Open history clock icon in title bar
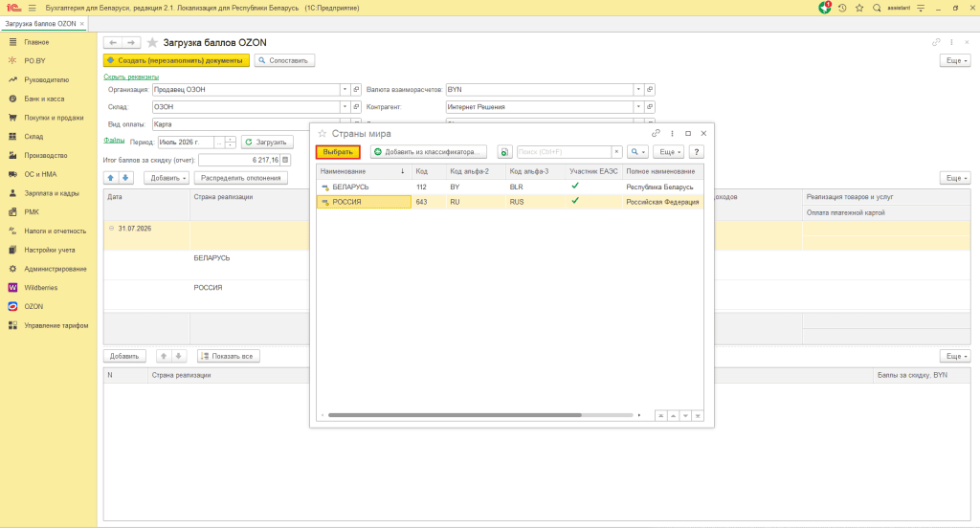Screen dimensions: 980x528 coord(842,8)
